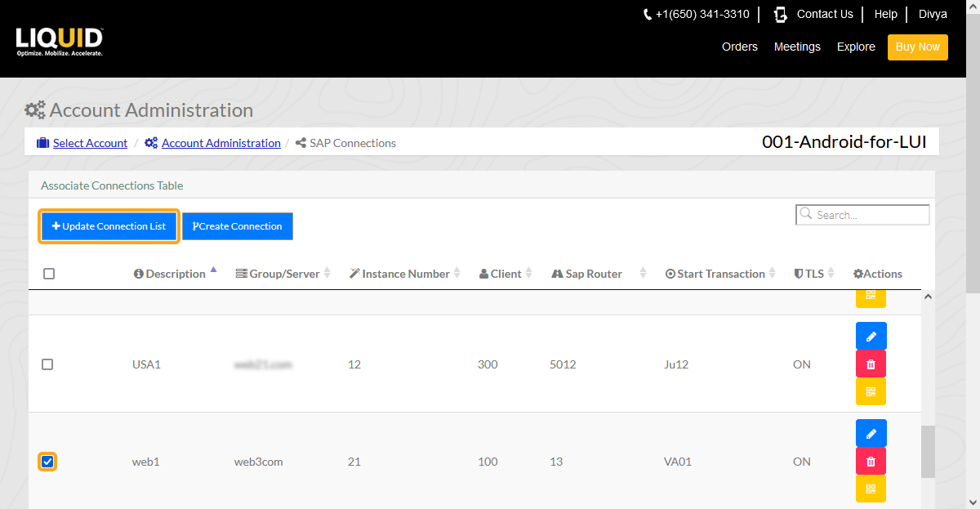Image resolution: width=980 pixels, height=509 pixels.
Task: Click the web1 description cell
Action: coord(146,462)
